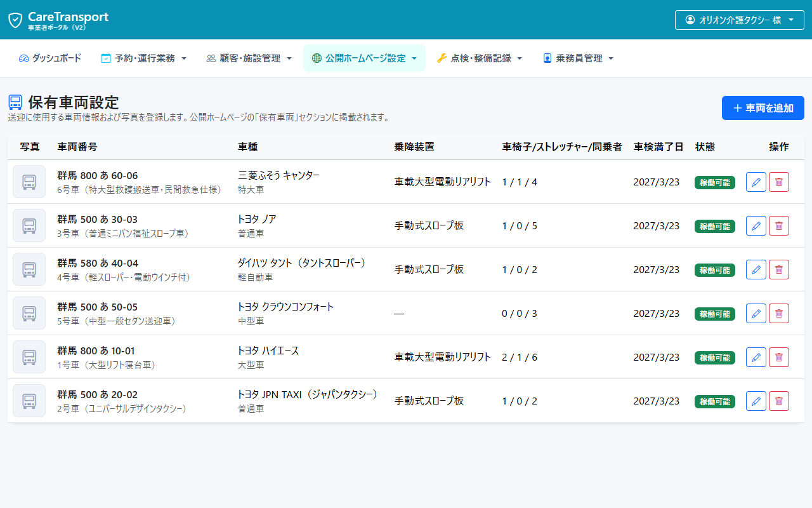Click the 車椅子/ストレッチャー/同乗者 column header
812x508 pixels.
pos(562,147)
